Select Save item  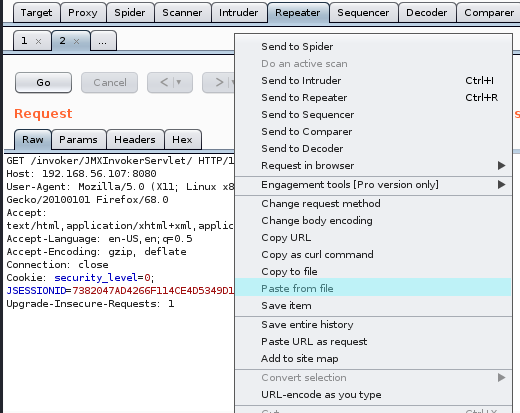pos(373,306)
